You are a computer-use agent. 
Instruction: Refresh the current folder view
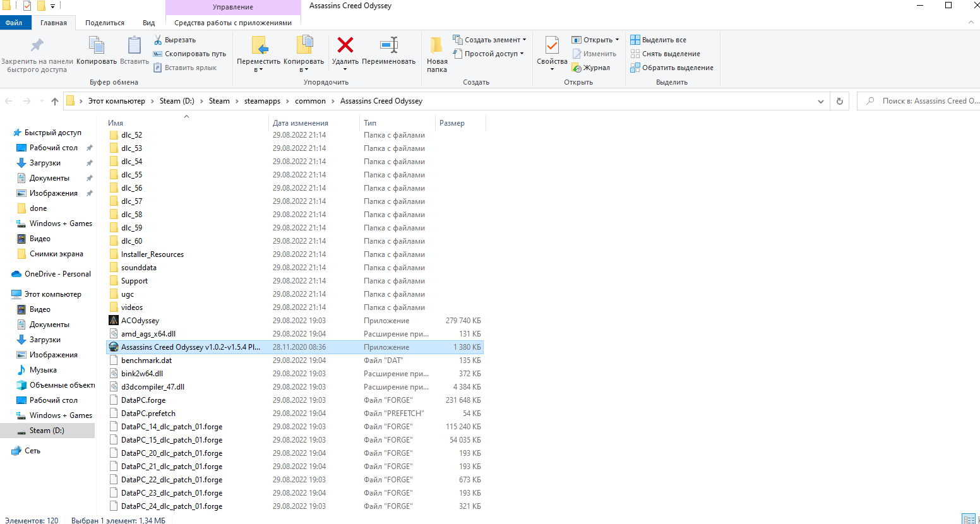tap(839, 101)
